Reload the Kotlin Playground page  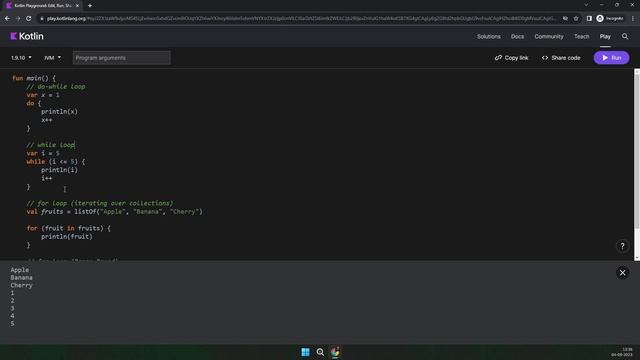click(29, 18)
